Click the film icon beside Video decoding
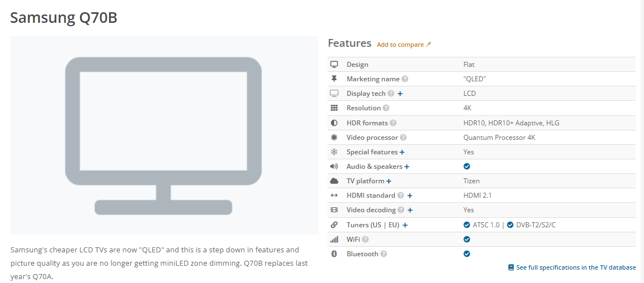This screenshot has width=644, height=283. point(334,210)
